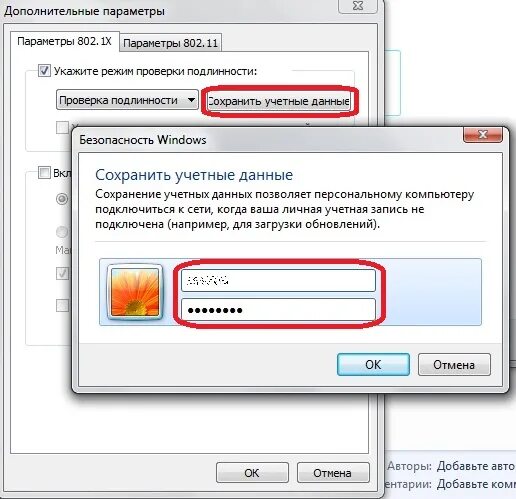Image resolution: width=516 pixels, height=499 pixels.
Task: Click OK in the Дополнительные параметры window
Action: (252, 473)
